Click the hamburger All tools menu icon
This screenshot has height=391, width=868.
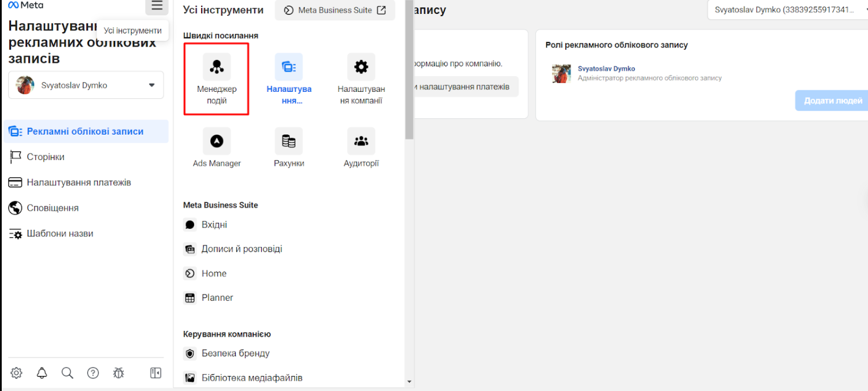157,6
